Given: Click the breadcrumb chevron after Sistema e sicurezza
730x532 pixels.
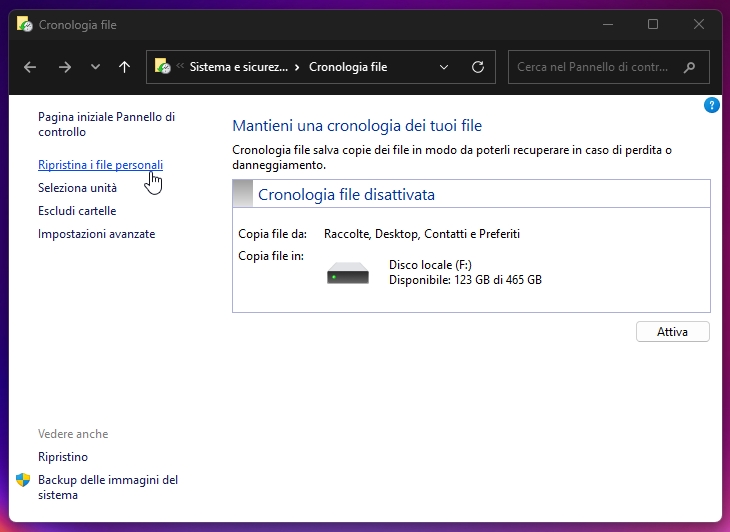Looking at the screenshot, I should 297,67.
